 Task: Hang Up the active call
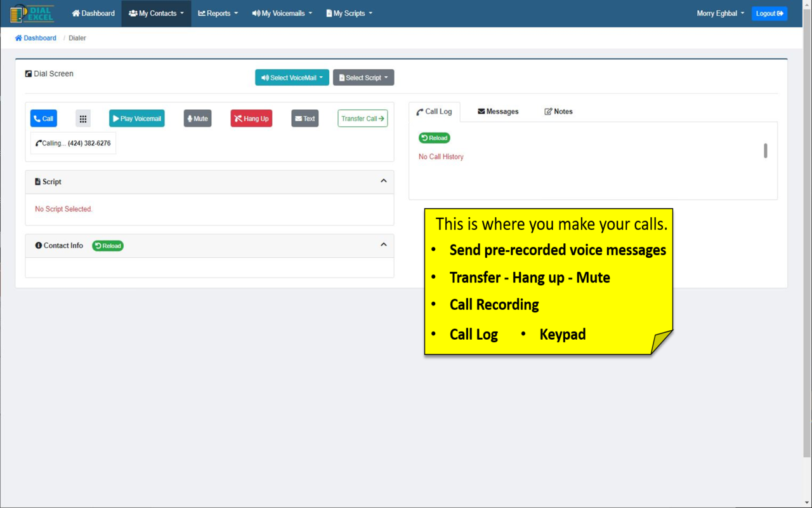[x=251, y=119]
